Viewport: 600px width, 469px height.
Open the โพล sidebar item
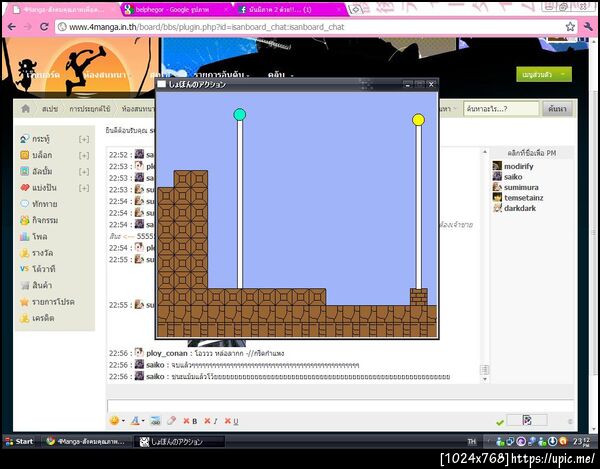[x=40, y=236]
